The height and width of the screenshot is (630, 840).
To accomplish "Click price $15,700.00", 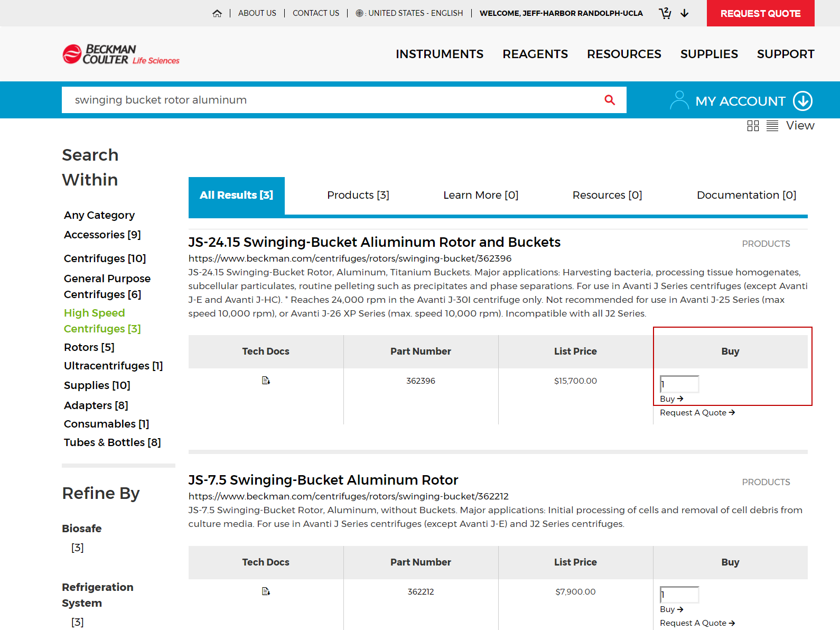I will 575,381.
